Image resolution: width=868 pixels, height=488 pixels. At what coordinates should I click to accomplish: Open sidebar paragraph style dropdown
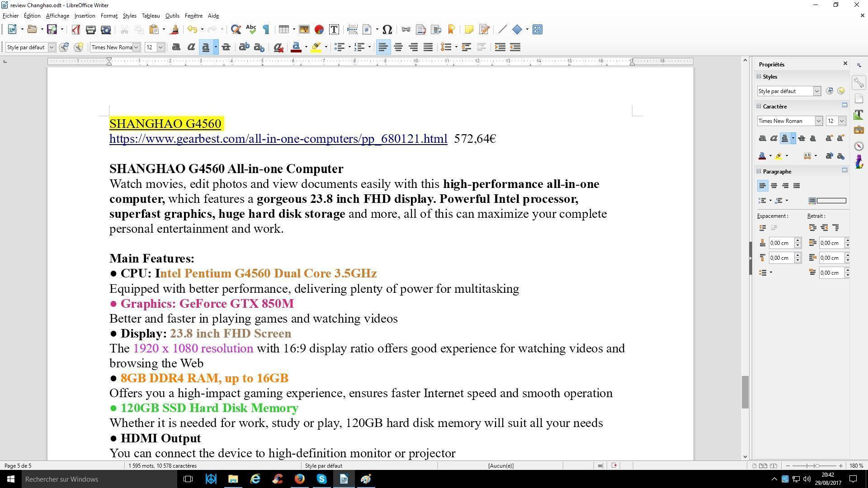coord(817,91)
